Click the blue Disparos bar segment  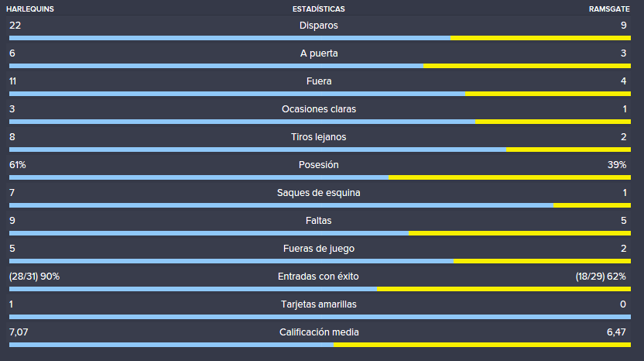click(x=230, y=38)
